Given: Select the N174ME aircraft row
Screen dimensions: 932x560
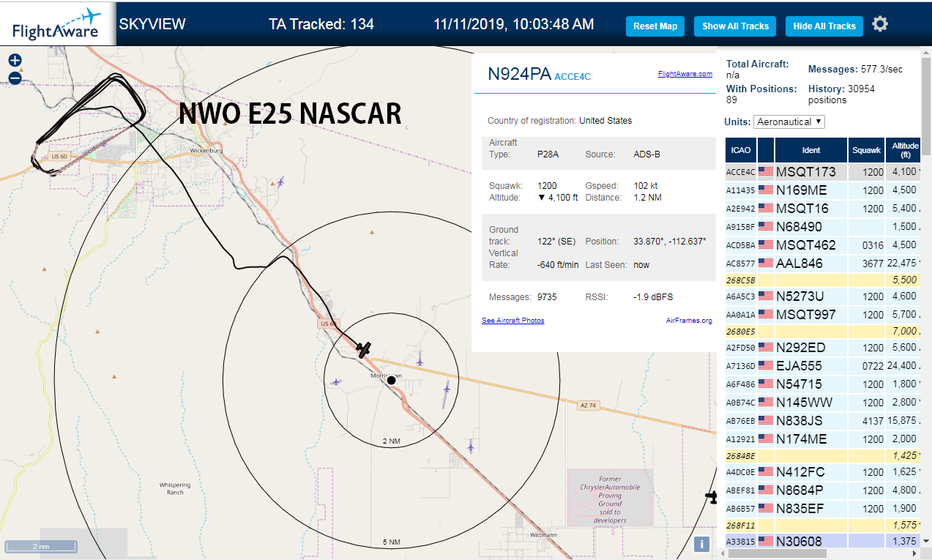Looking at the screenshot, I should (x=822, y=439).
